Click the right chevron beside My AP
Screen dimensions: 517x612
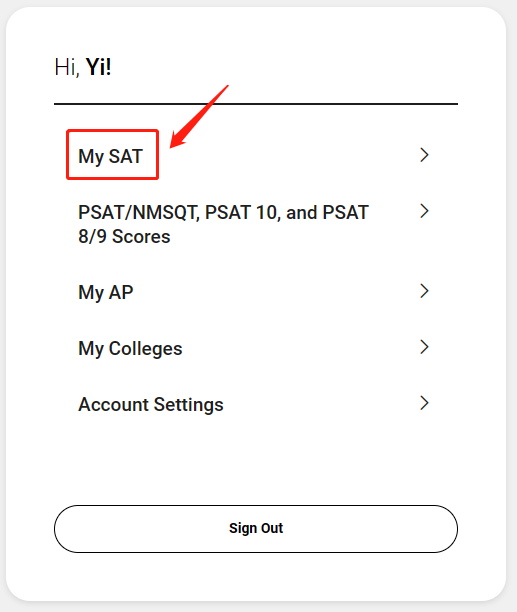[x=424, y=291]
